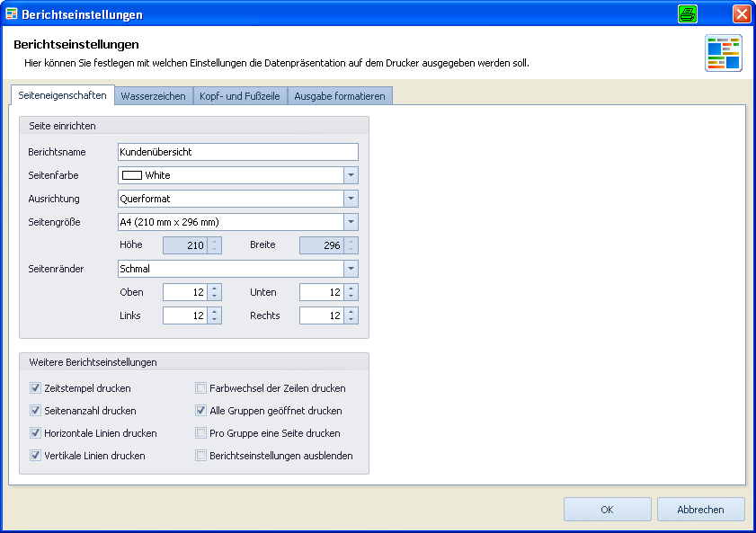Expand the Seitengröße dropdown arrow

(x=351, y=222)
